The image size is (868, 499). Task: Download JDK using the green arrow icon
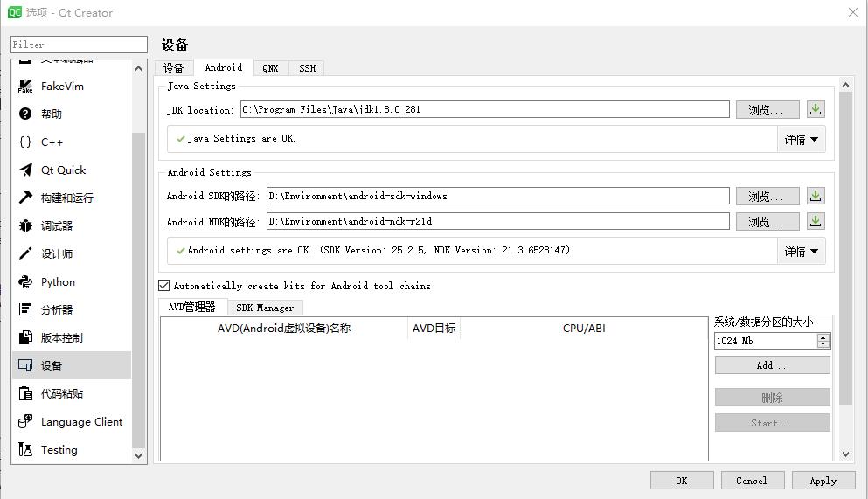(x=816, y=109)
